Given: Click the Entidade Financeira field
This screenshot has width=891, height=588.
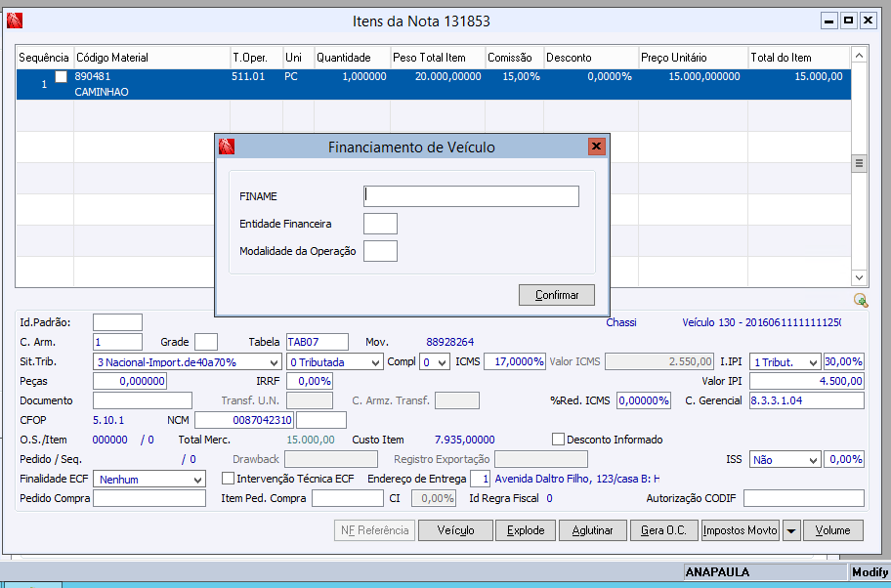Looking at the screenshot, I should pos(380,224).
